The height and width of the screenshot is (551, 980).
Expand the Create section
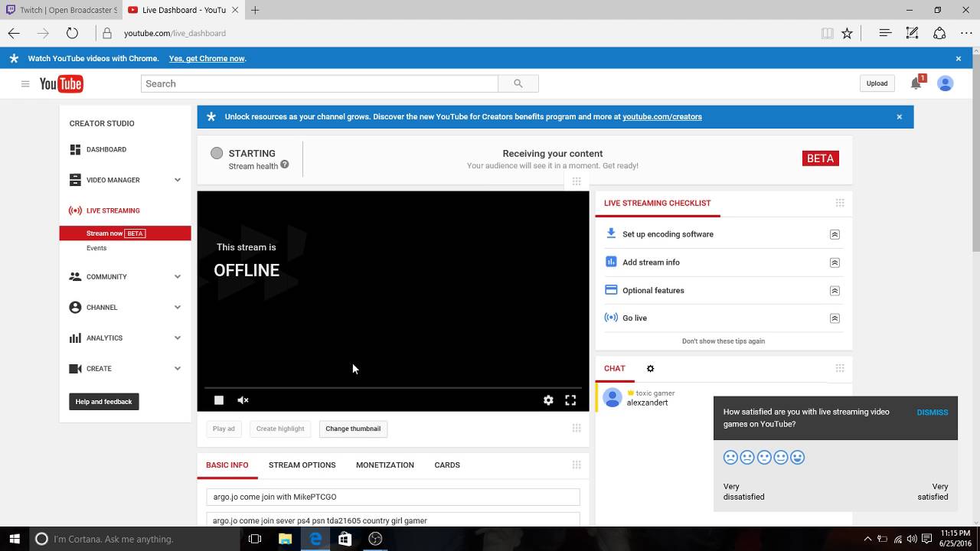(x=178, y=369)
